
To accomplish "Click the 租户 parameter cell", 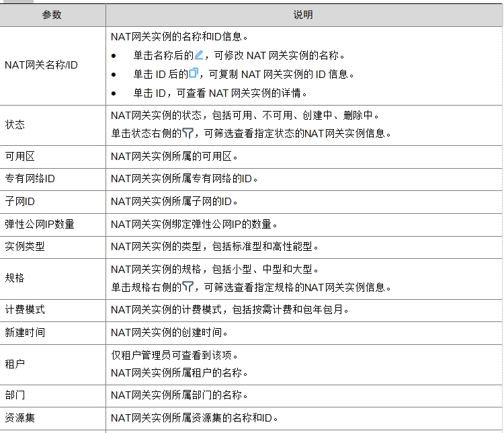I will (x=52, y=364).
